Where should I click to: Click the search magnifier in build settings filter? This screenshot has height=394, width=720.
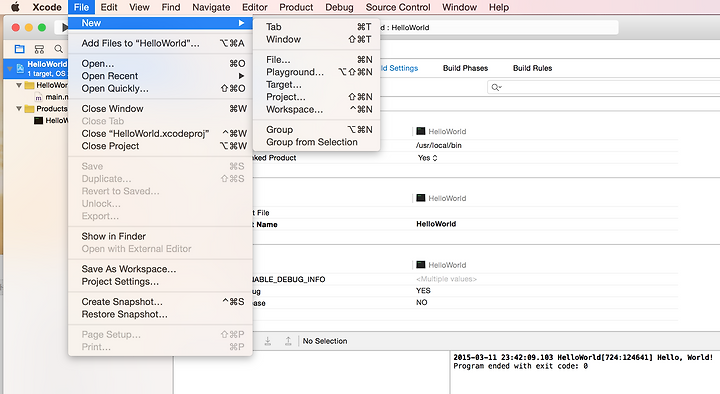click(496, 87)
